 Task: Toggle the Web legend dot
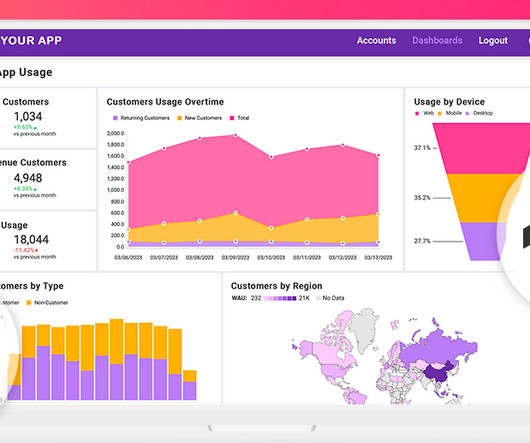point(417,113)
